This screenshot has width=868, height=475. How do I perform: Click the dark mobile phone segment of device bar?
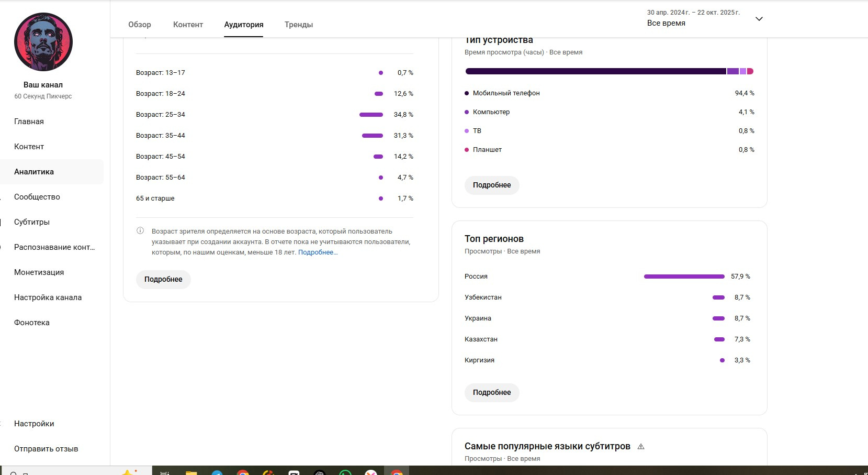click(x=595, y=71)
